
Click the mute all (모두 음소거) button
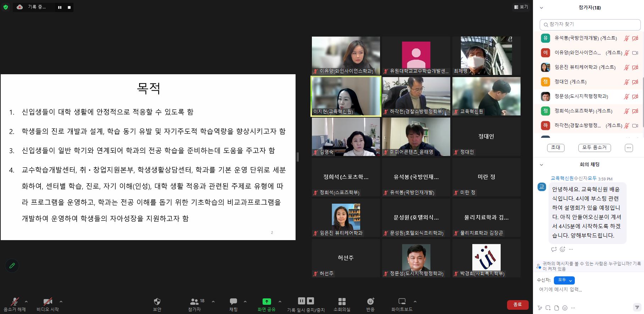pyautogui.click(x=594, y=148)
